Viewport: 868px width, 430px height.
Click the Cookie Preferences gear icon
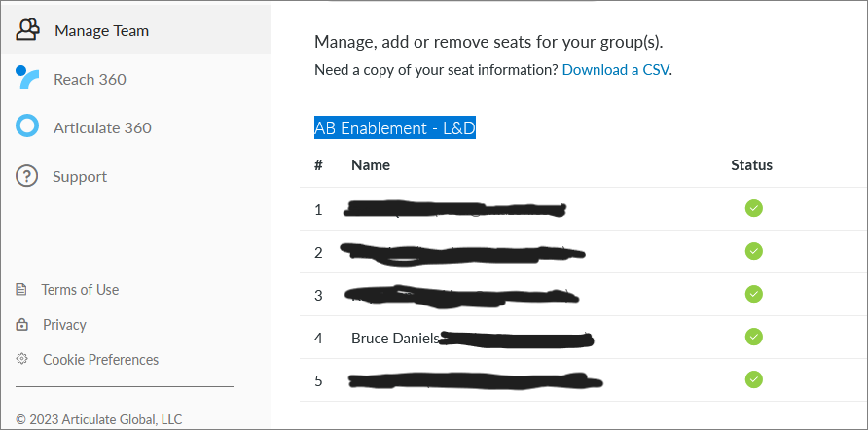pos(21,359)
